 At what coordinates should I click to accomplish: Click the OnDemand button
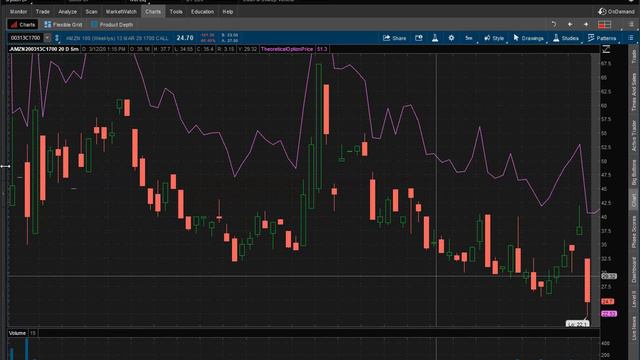pos(616,11)
